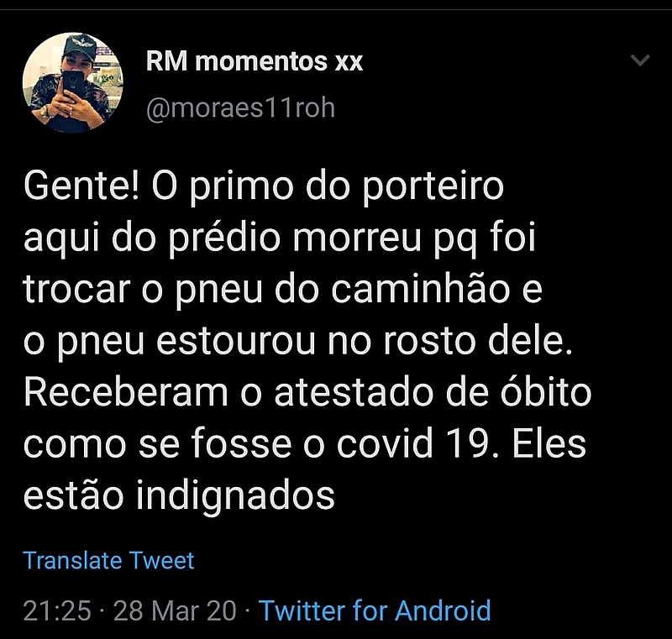Click the 28 Mar 20 date
Image resolution: width=672 pixels, height=639 pixels.
pos(175,610)
